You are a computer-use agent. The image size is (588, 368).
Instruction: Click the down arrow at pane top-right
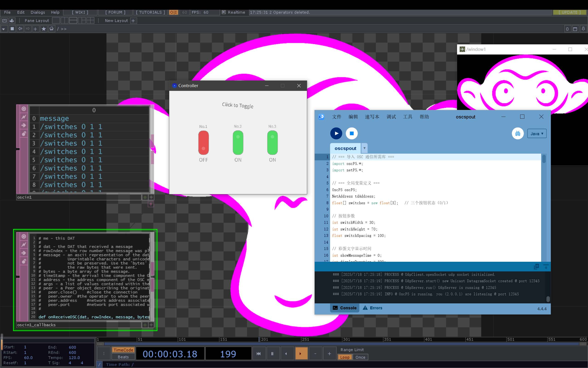(x=583, y=29)
